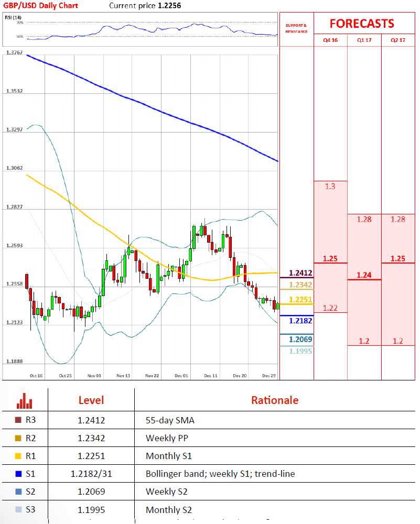Click the 1.3062 price axis label
Viewport: 420px width, 524px height.
click(x=14, y=168)
